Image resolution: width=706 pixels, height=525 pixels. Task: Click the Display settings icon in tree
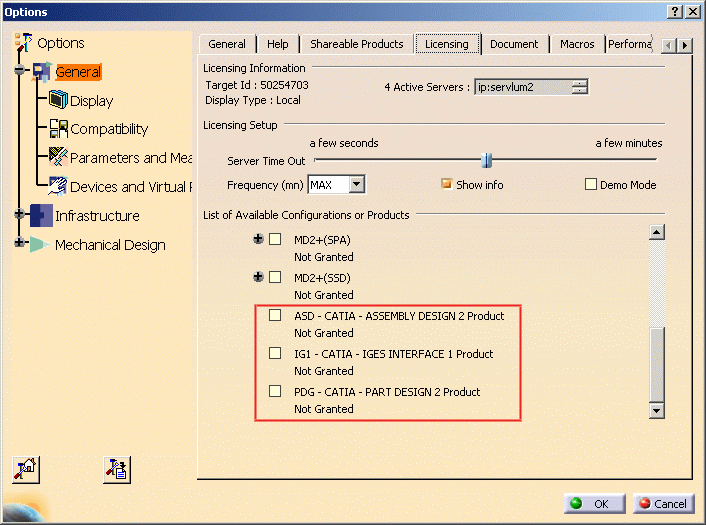coord(58,100)
